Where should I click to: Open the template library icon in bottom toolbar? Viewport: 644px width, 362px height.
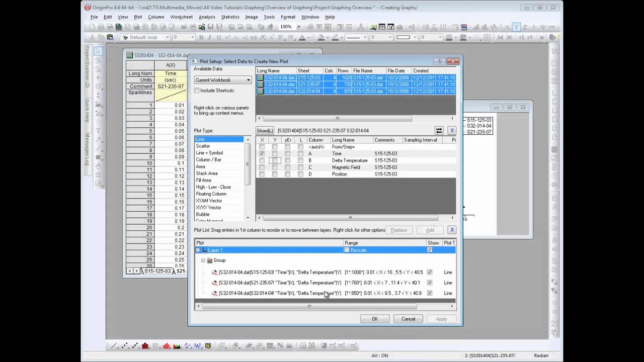click(x=208, y=346)
